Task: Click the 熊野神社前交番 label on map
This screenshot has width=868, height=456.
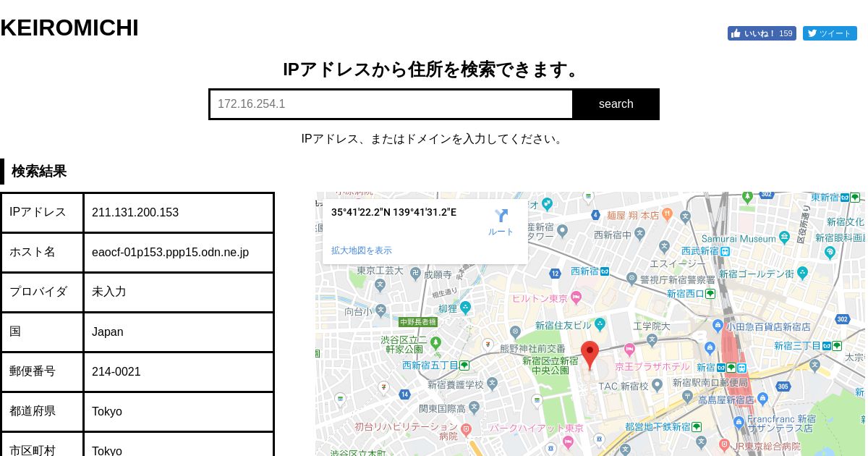Action: [x=532, y=349]
